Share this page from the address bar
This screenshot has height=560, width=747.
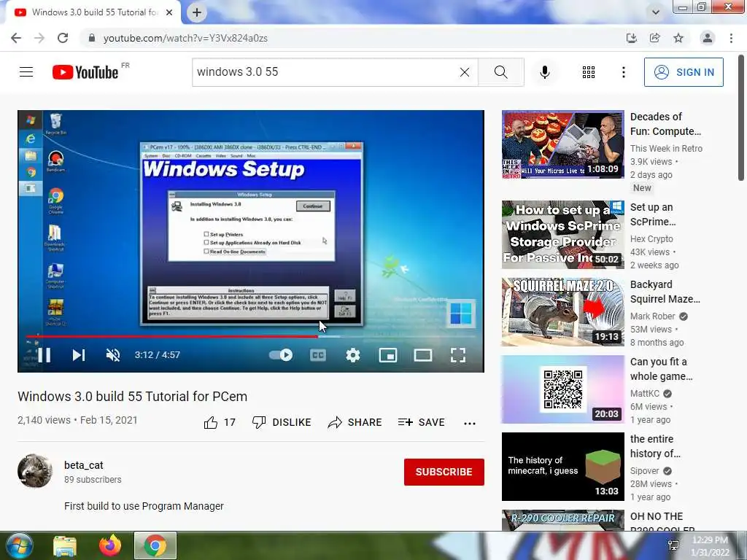click(654, 38)
